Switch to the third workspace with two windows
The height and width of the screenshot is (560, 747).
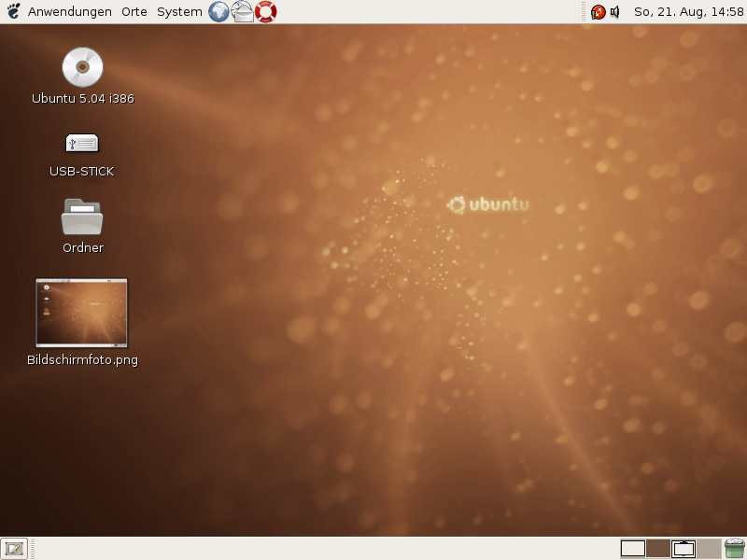coord(684,549)
